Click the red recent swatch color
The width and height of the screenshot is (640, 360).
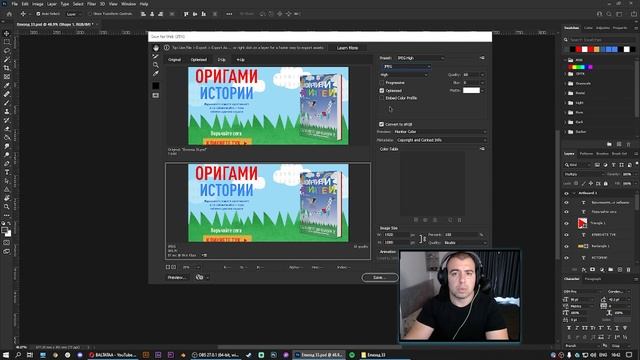pyautogui.click(x=578, y=49)
